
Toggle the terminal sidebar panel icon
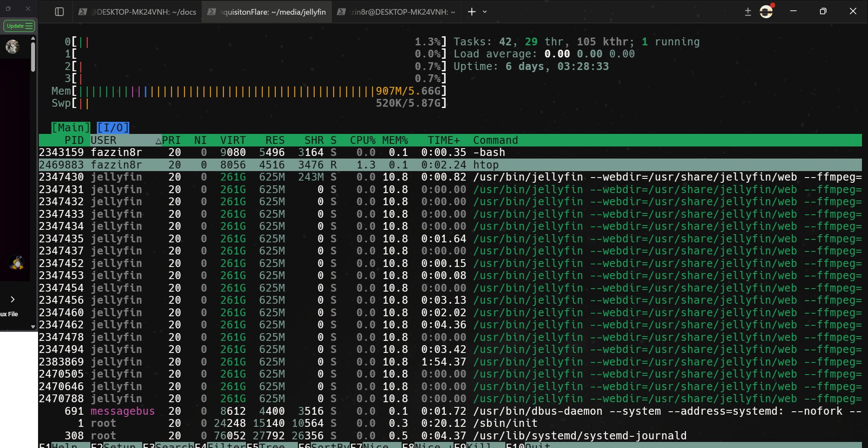pyautogui.click(x=60, y=12)
